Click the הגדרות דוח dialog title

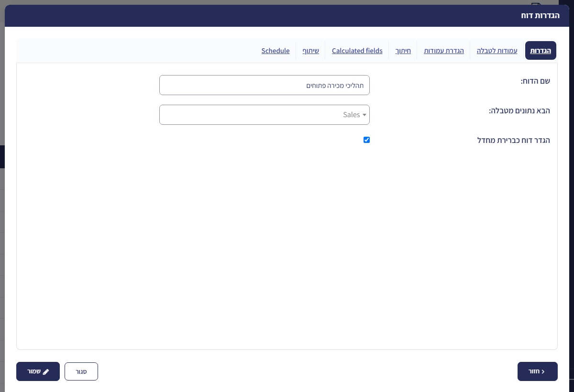coord(541,16)
